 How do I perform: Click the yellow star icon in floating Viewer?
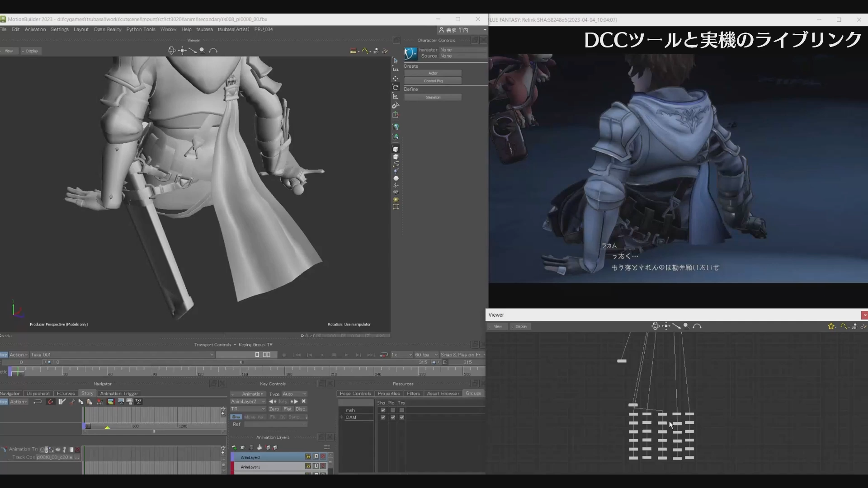(x=831, y=326)
